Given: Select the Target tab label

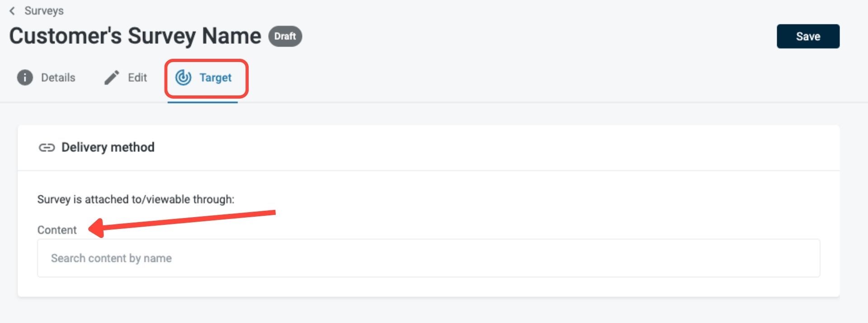Looking at the screenshot, I should 215,78.
